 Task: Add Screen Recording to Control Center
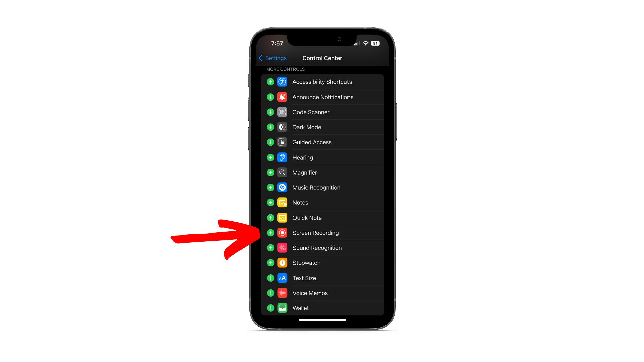point(270,233)
